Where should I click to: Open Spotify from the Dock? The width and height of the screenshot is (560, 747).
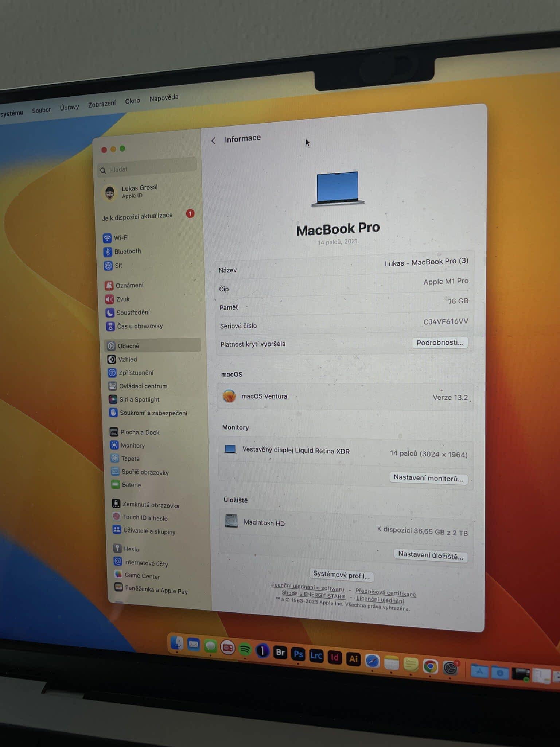point(245,649)
